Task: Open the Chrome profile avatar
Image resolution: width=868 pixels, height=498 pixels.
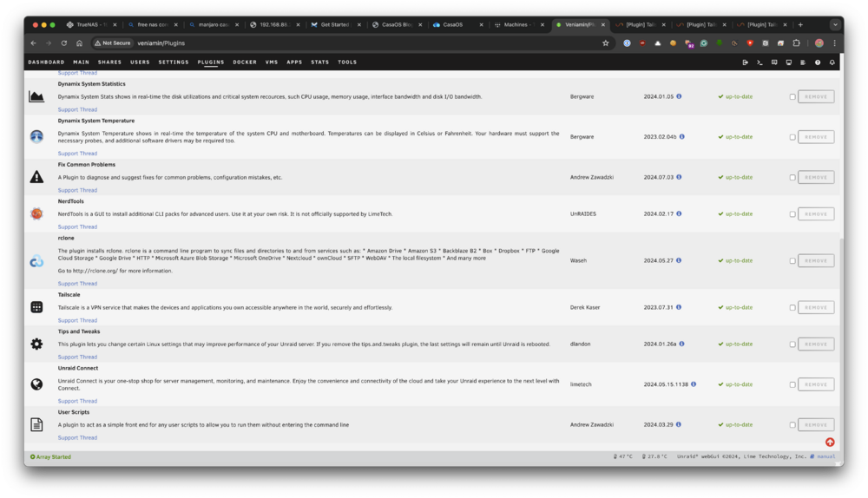Action: [x=819, y=43]
